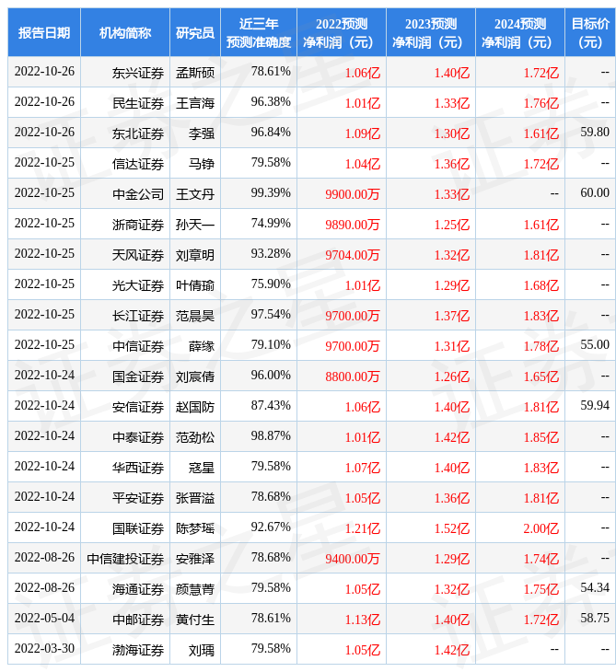Click researcher name 寇星
This screenshot has height=672, width=616.
(202, 468)
